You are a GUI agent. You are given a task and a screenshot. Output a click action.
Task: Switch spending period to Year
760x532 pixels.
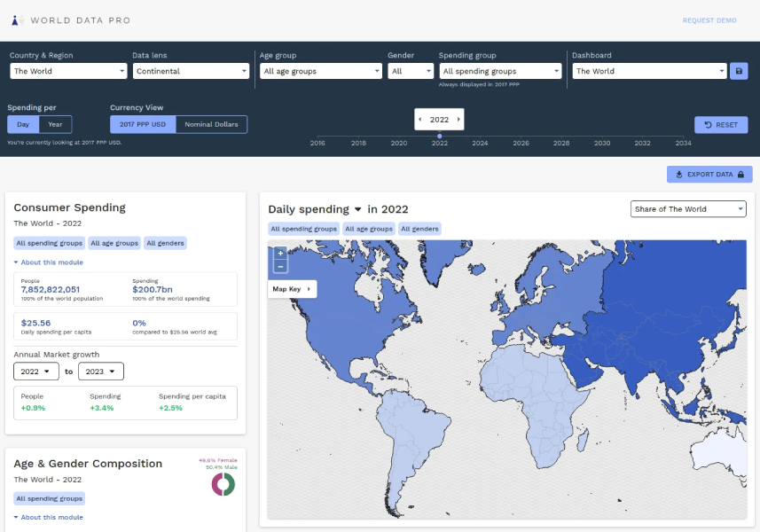(x=55, y=125)
